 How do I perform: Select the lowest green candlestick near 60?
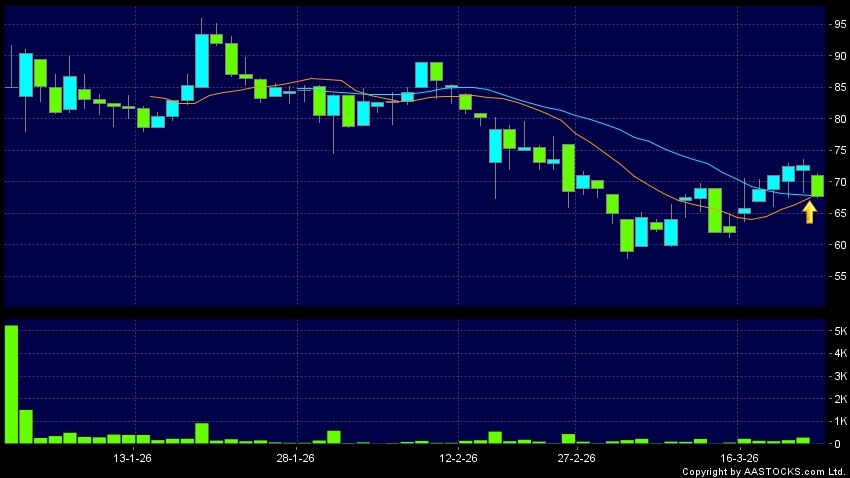click(626, 235)
